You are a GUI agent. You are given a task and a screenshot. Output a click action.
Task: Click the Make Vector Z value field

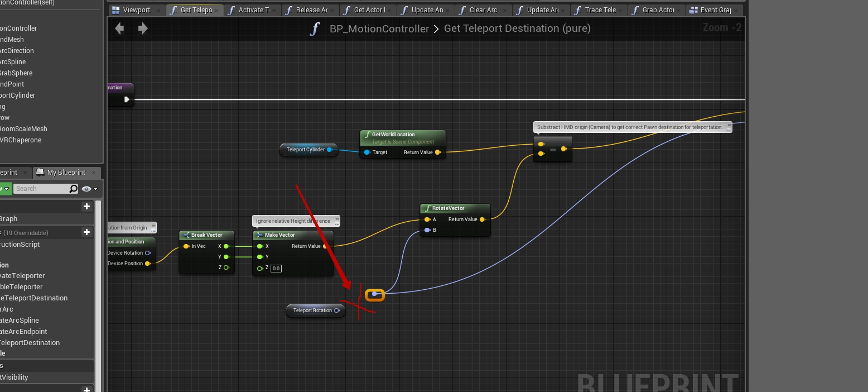(276, 269)
